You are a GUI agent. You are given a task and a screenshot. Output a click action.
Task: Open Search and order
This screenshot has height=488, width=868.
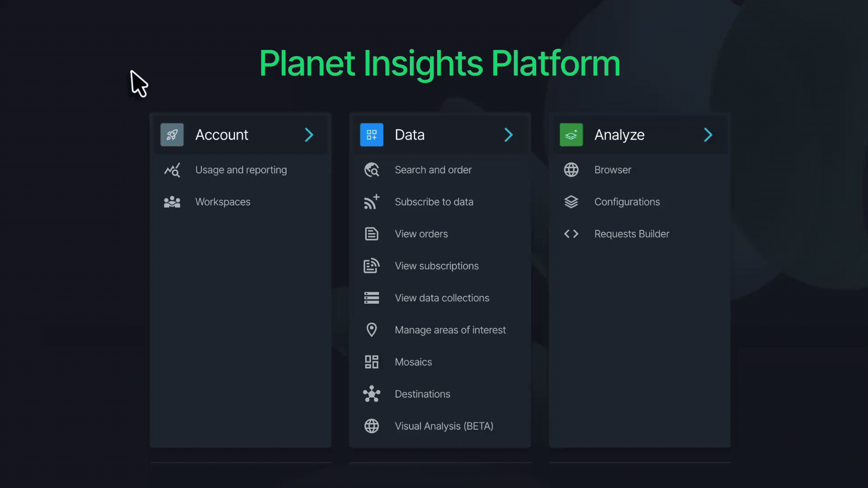(x=433, y=170)
